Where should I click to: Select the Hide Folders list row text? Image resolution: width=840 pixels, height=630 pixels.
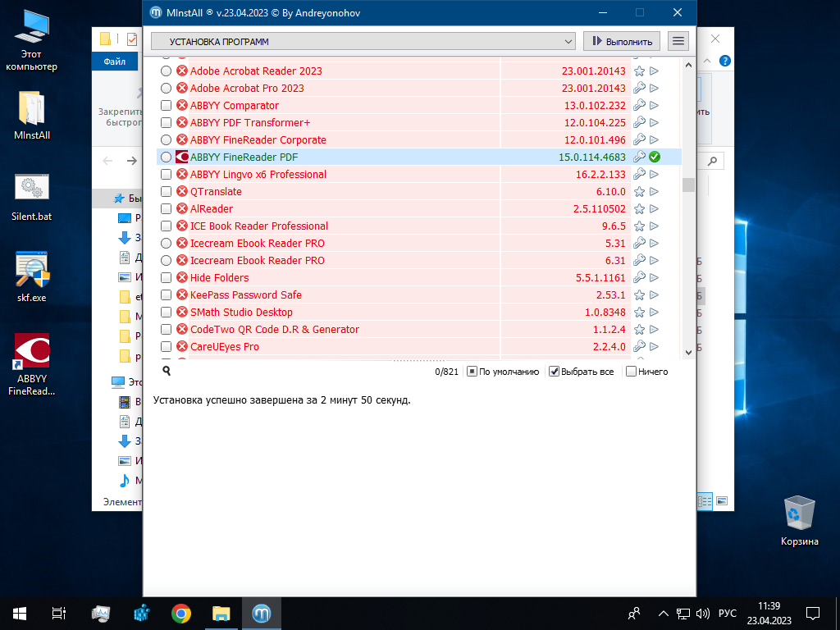tap(220, 277)
